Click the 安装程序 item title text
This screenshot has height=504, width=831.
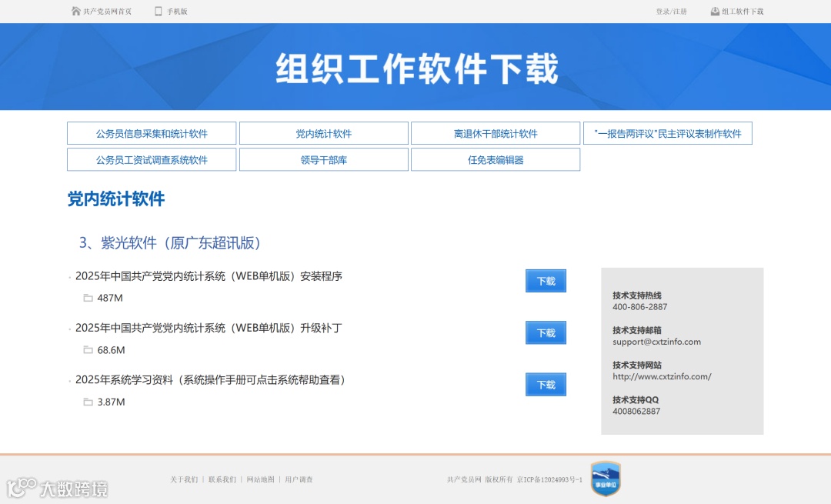tap(209, 276)
